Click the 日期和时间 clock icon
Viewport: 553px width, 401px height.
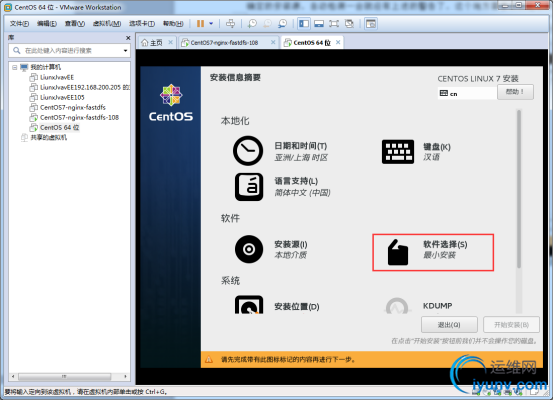click(248, 151)
